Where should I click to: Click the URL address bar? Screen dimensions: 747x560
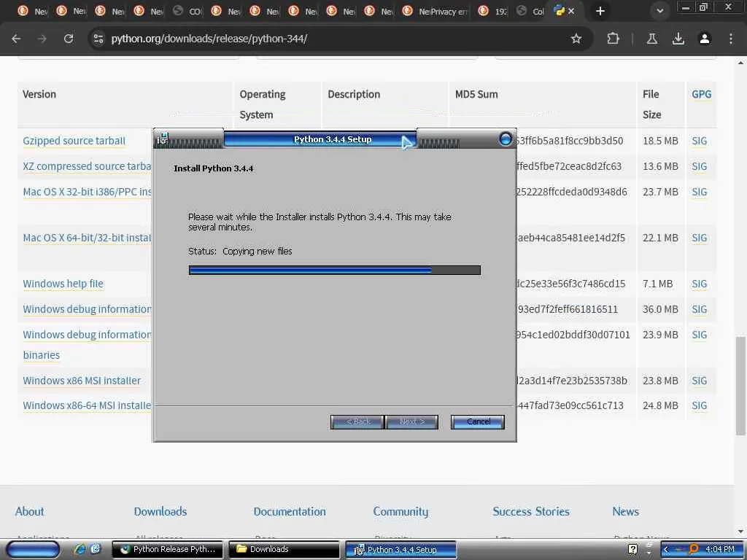click(333, 39)
